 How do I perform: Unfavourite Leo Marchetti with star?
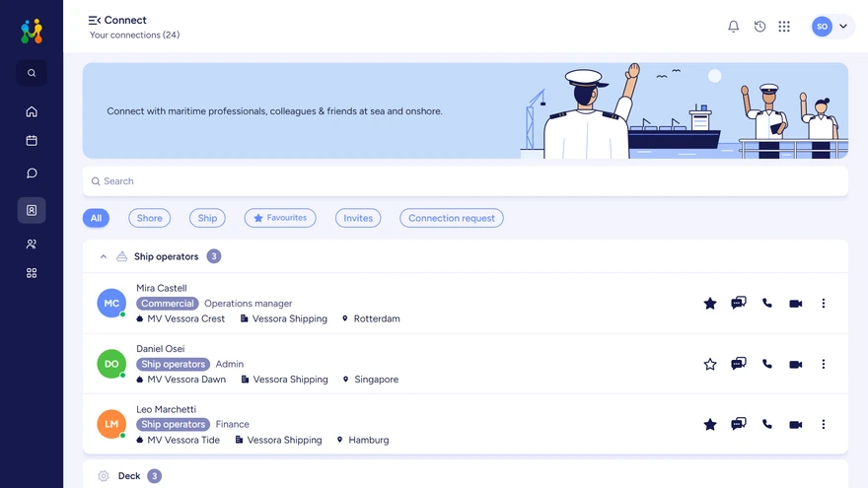710,424
